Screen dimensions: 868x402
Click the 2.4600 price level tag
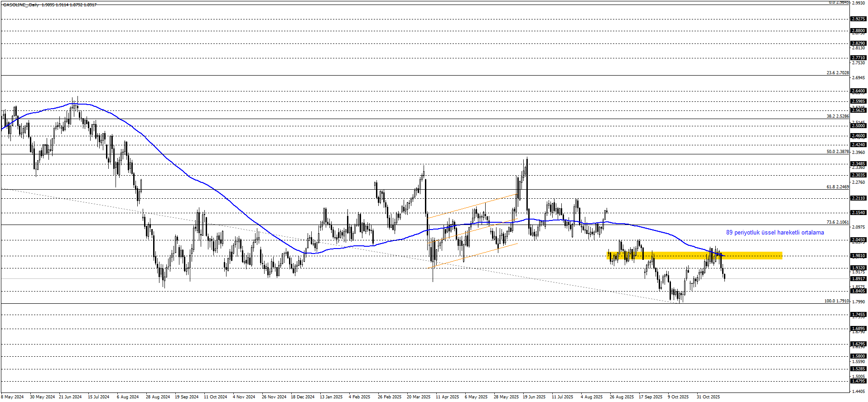(x=858, y=136)
